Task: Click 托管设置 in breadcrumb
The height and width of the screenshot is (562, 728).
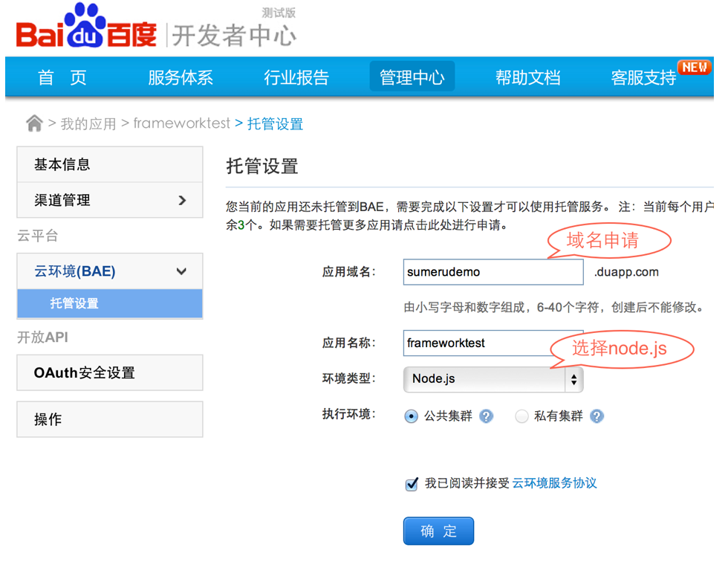Action: [275, 124]
